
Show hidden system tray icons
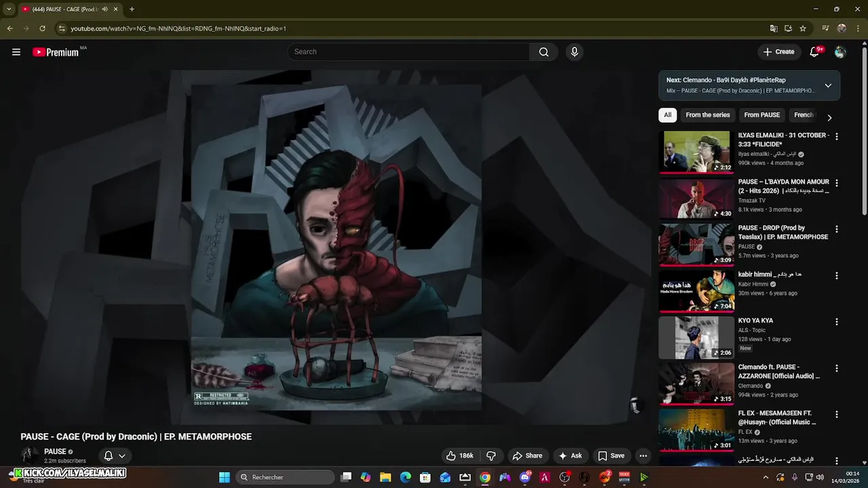coord(766,477)
